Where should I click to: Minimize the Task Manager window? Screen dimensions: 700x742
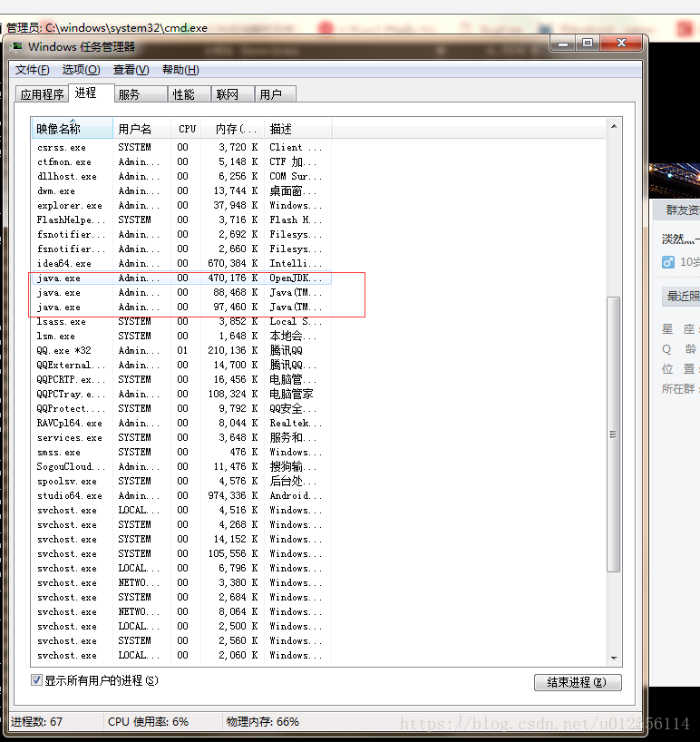click(563, 44)
